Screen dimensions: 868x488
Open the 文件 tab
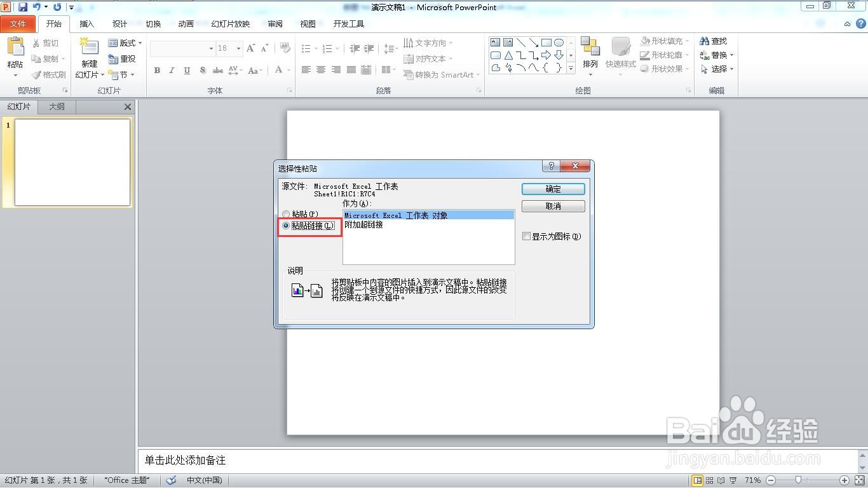point(18,24)
